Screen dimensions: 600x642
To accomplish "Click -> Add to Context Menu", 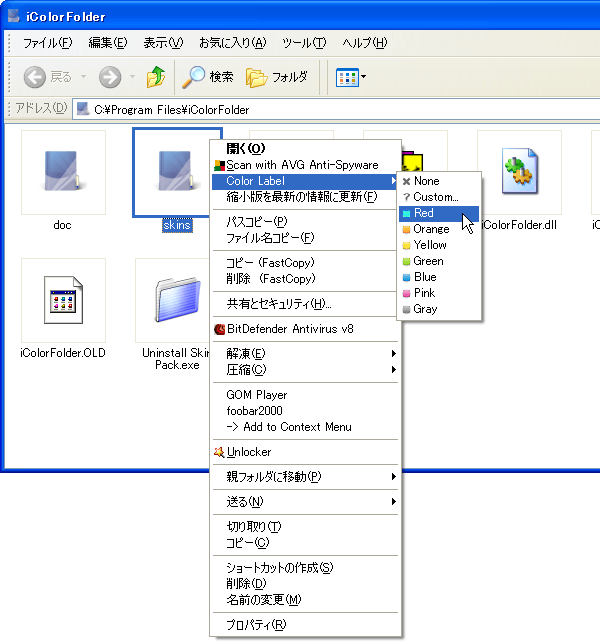I will pos(306,427).
